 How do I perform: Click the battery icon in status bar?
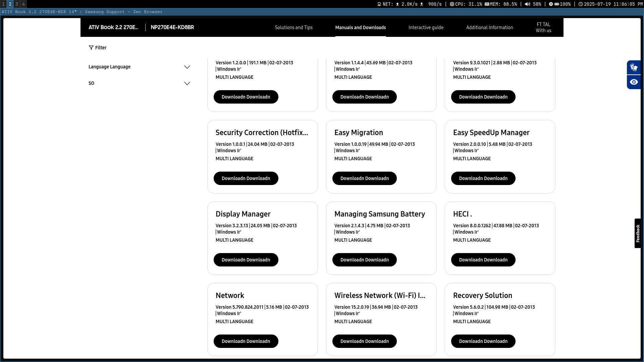pyautogui.click(x=556, y=4)
